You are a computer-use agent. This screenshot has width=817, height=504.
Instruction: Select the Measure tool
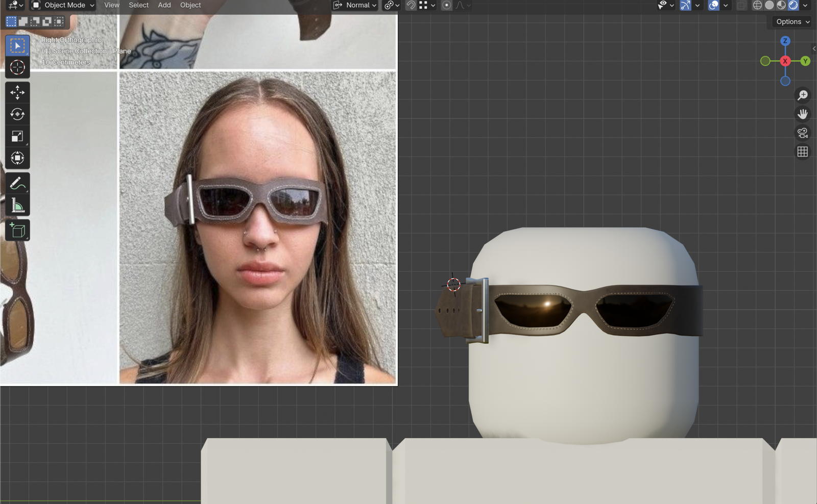17,206
